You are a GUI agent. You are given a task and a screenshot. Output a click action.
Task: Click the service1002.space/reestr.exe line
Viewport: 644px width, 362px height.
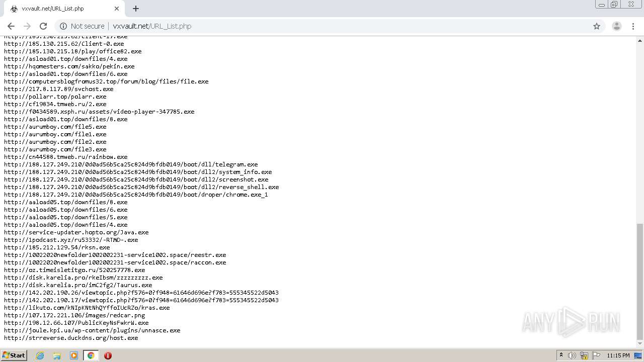click(115, 255)
